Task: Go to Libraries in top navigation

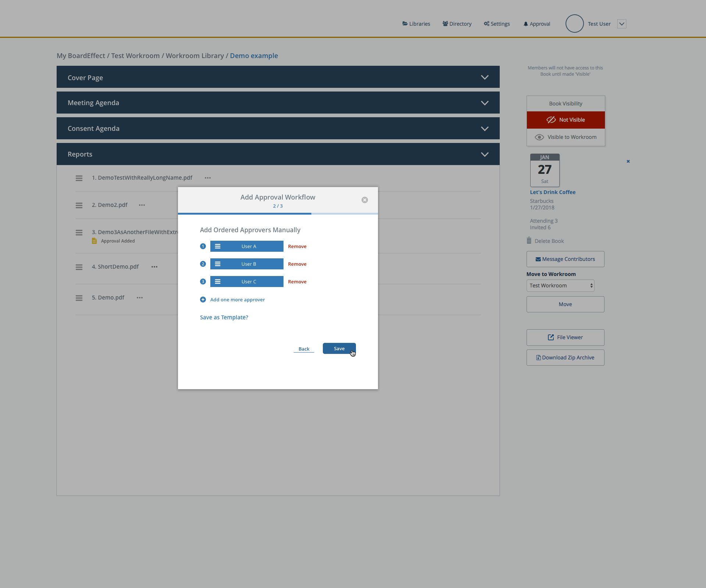Action: pos(416,24)
